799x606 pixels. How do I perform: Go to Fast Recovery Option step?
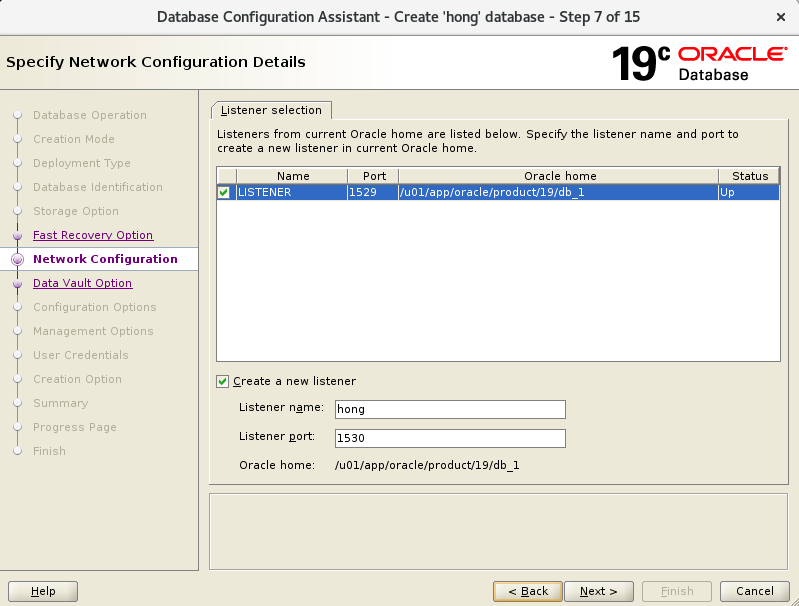click(93, 235)
